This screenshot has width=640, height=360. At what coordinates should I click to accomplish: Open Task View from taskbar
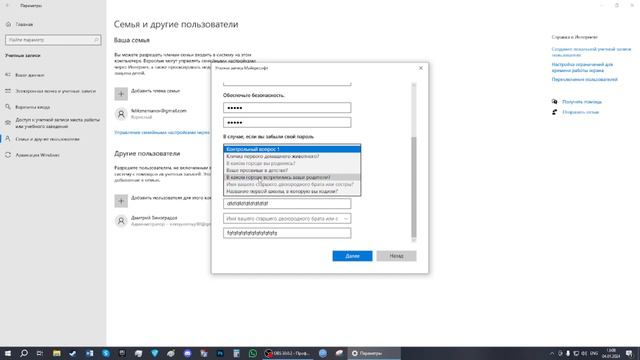(x=40, y=353)
